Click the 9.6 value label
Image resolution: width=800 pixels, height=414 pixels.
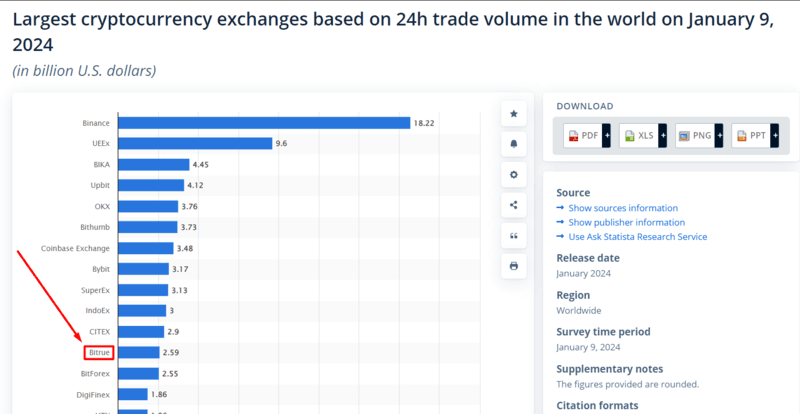point(282,143)
